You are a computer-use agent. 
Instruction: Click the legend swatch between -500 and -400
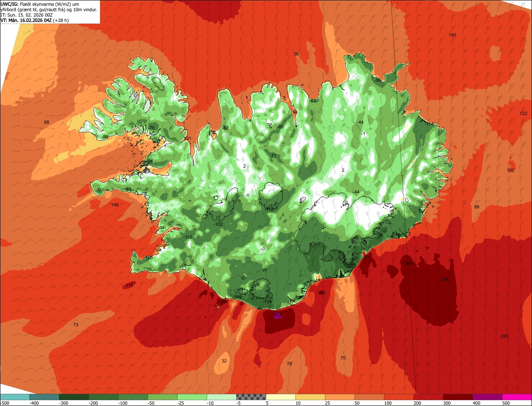15,397
